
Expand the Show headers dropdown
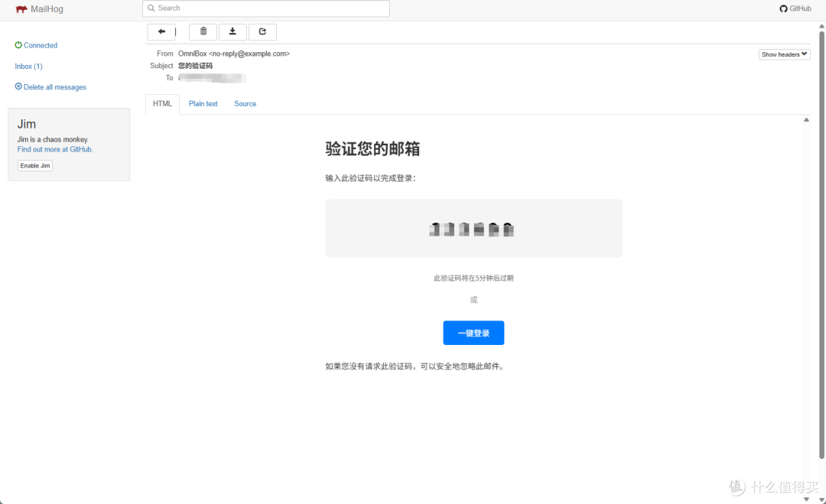785,54
